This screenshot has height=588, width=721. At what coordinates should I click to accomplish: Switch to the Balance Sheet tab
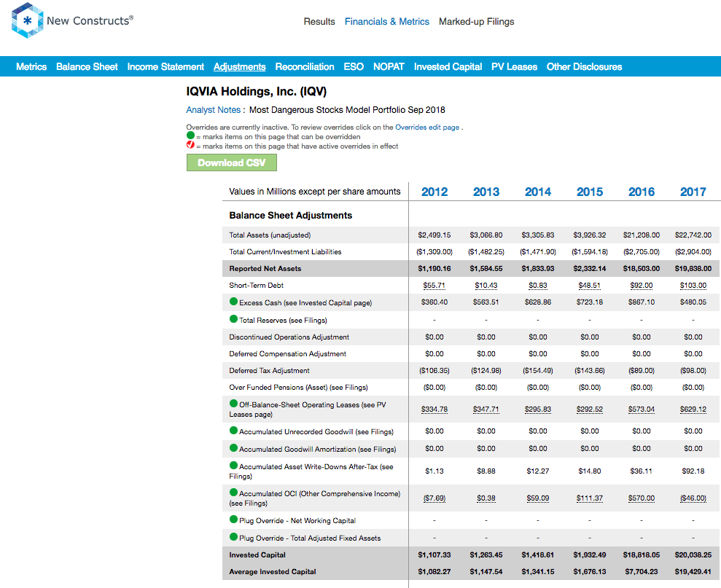(x=87, y=66)
